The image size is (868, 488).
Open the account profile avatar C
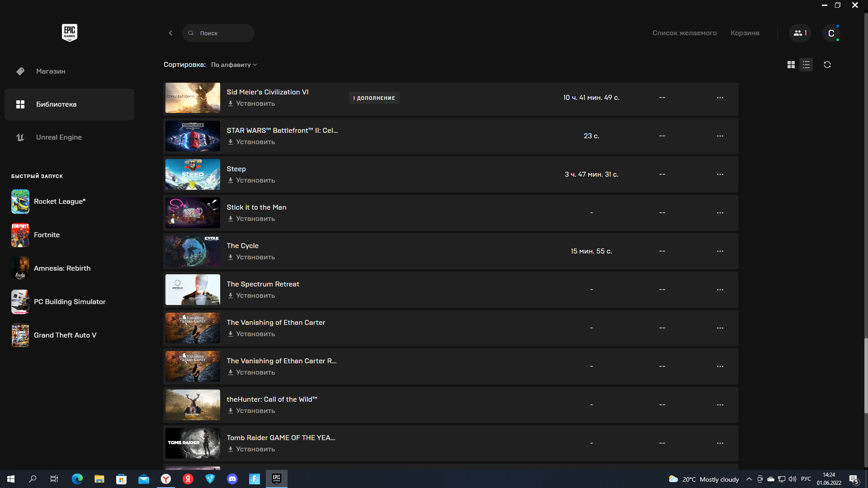pyautogui.click(x=831, y=33)
